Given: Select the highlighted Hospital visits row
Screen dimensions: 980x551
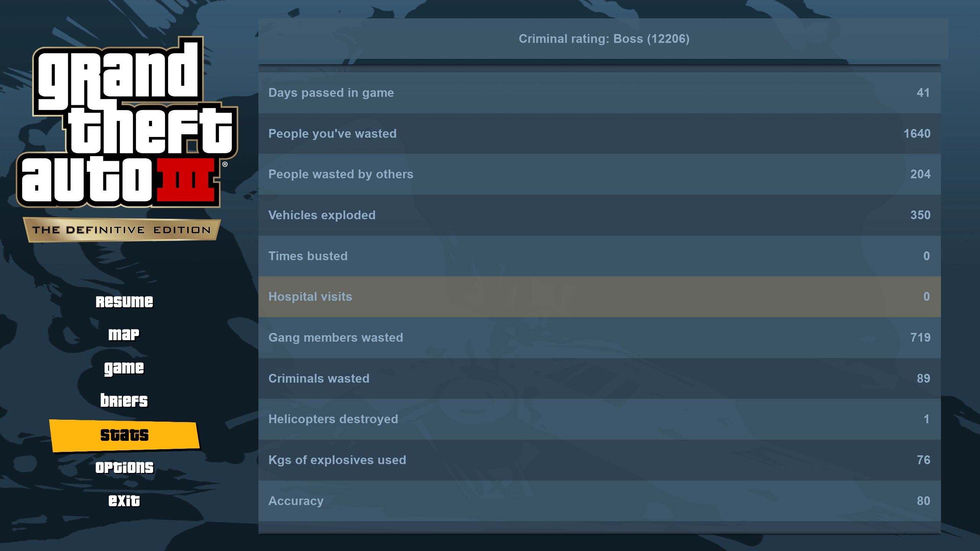Looking at the screenshot, I should (599, 297).
